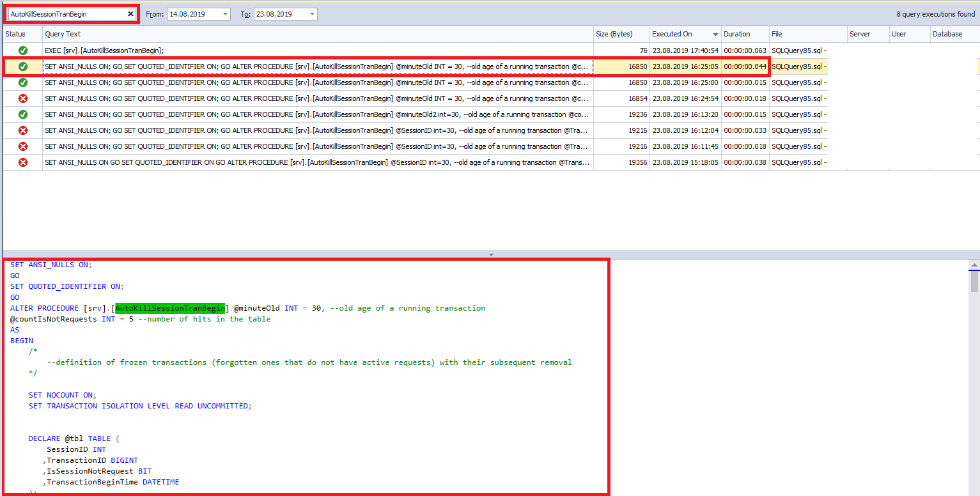Select the query text starting with @minuteOld2 int=30

point(318,114)
